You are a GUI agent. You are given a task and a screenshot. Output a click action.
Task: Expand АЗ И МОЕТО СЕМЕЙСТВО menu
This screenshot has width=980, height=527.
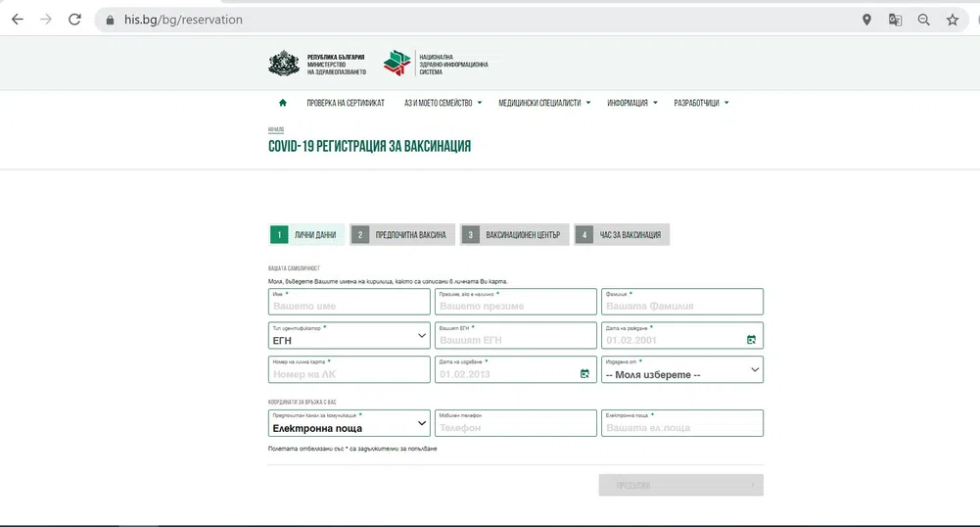443,103
